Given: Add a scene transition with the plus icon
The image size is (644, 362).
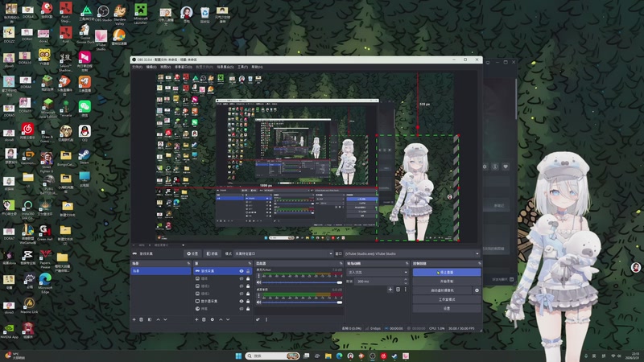Looking at the screenshot, I should pos(390,290).
